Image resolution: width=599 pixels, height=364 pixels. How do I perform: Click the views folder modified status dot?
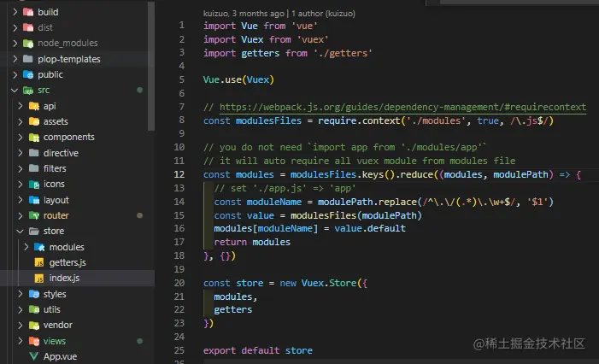[140, 341]
